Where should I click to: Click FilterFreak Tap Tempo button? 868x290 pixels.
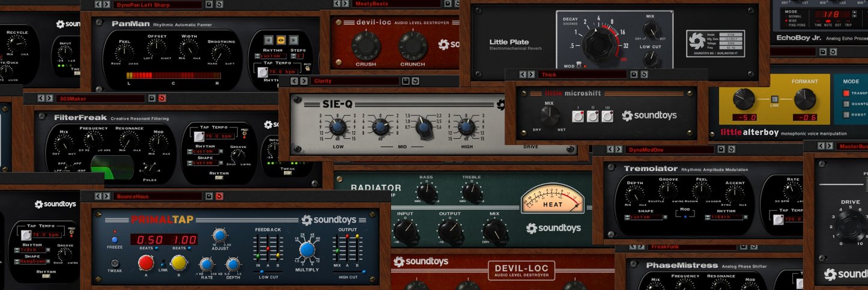pos(198,137)
